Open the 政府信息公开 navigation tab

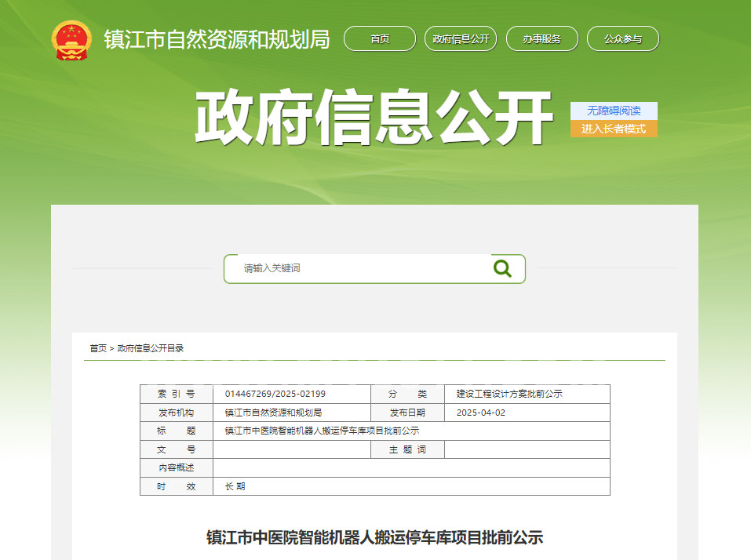coord(461,39)
